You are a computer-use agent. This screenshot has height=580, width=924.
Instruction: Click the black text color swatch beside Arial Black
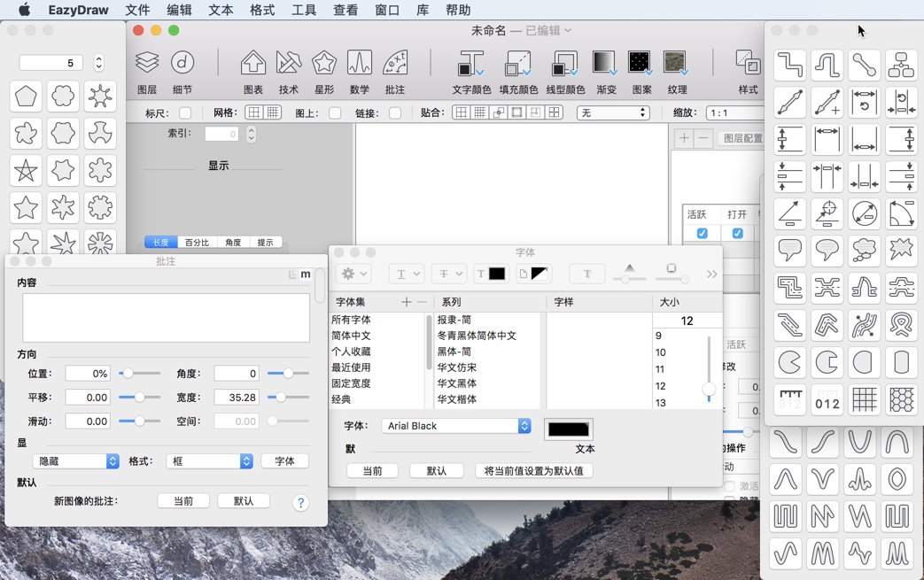click(x=568, y=429)
